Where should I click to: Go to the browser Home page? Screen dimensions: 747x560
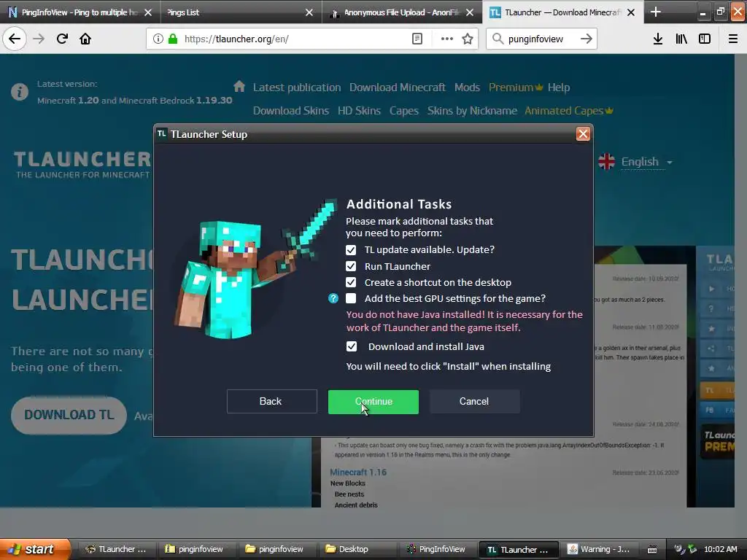click(x=85, y=39)
